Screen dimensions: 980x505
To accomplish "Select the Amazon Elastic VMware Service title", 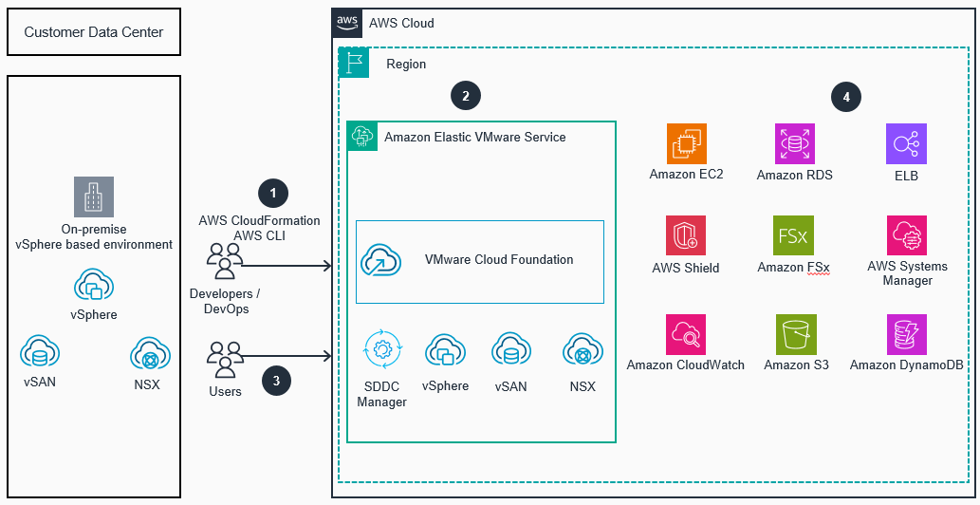I will point(474,137).
